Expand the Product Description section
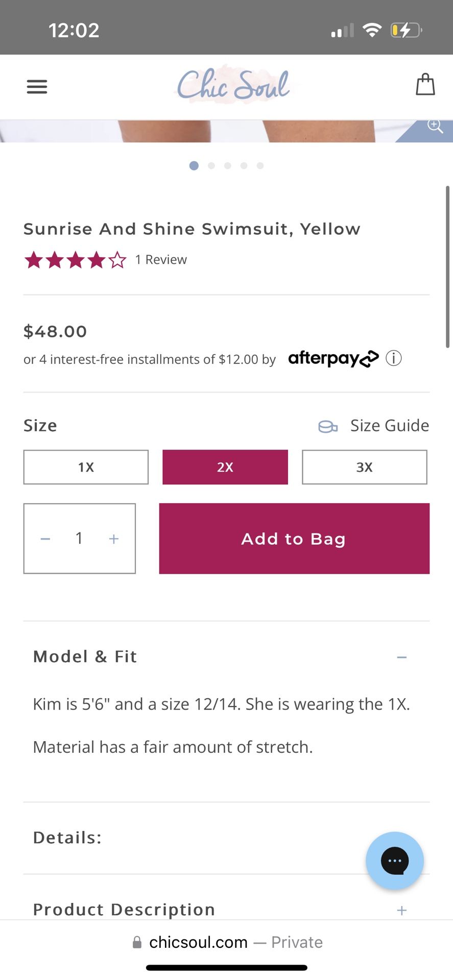Viewport: 453px width, 980px height. tap(402, 911)
